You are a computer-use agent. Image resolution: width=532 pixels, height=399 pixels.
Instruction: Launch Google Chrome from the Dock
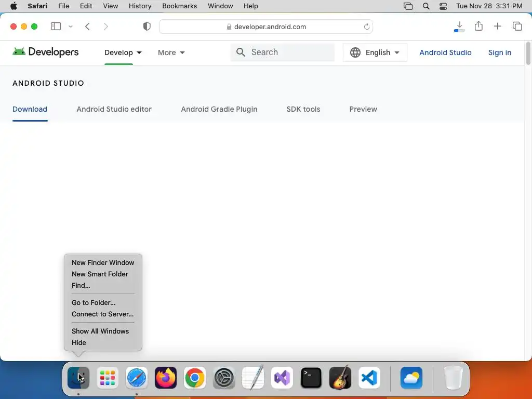(195, 378)
